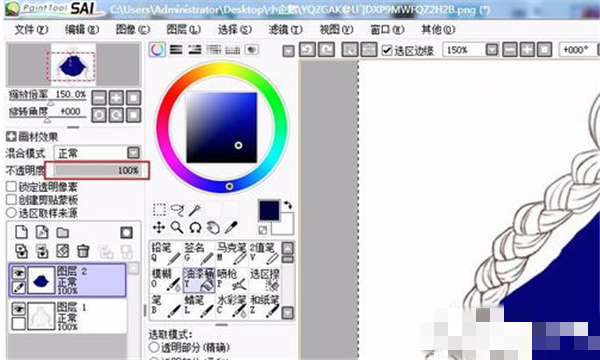Image resolution: width=600 pixels, height=360 pixels.
Task: Choose the 喷枪 airbrush tool
Action: pos(232,280)
